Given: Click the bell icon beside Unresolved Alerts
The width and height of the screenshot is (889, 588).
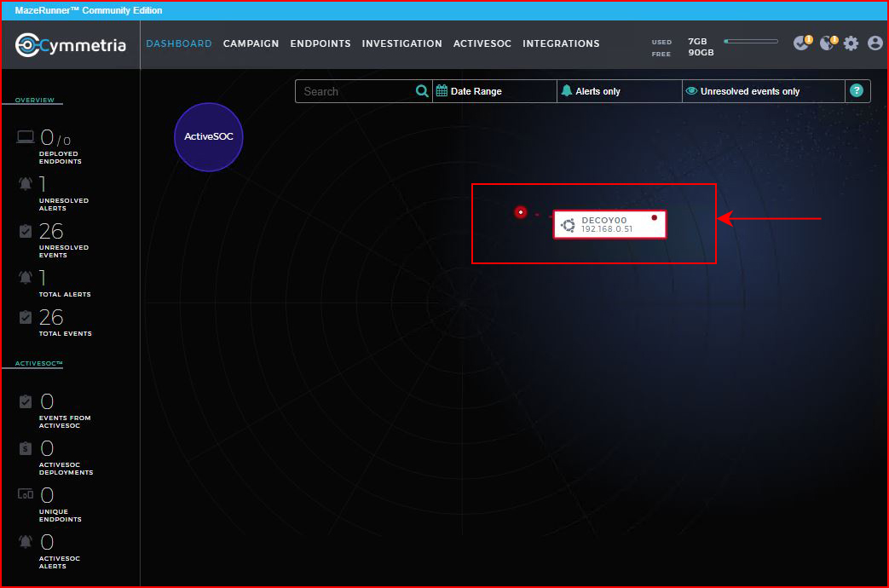Looking at the screenshot, I should point(26,184).
